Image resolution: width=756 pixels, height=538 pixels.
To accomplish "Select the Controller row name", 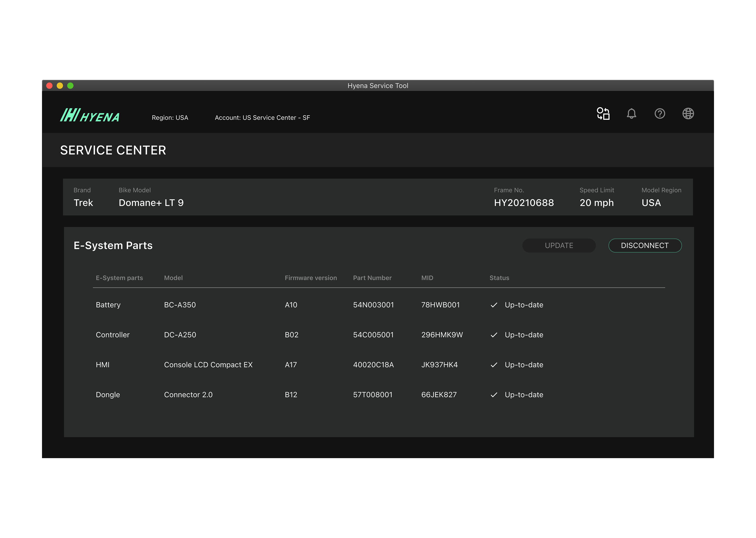I will [113, 335].
